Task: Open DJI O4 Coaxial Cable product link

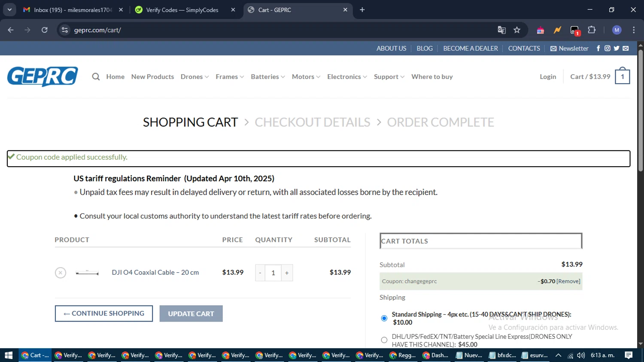Action: click(155, 272)
